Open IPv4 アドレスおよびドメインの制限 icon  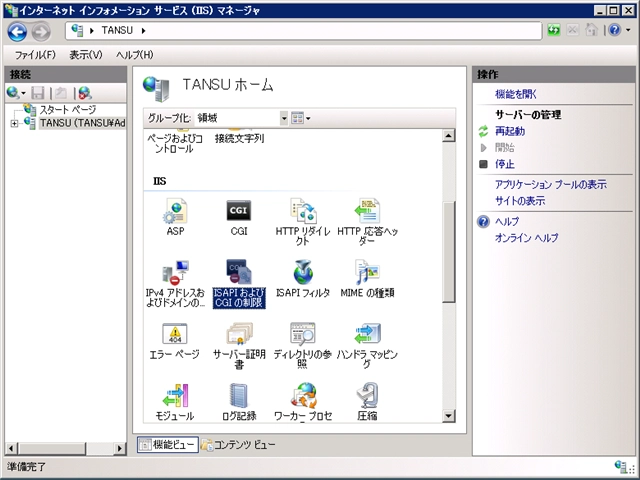pos(175,284)
